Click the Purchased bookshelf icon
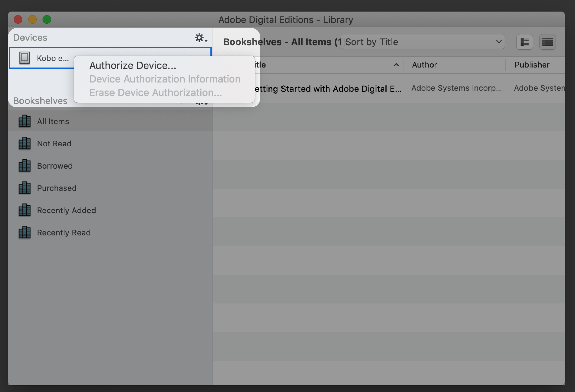Image resolution: width=575 pixels, height=392 pixels. 25,188
